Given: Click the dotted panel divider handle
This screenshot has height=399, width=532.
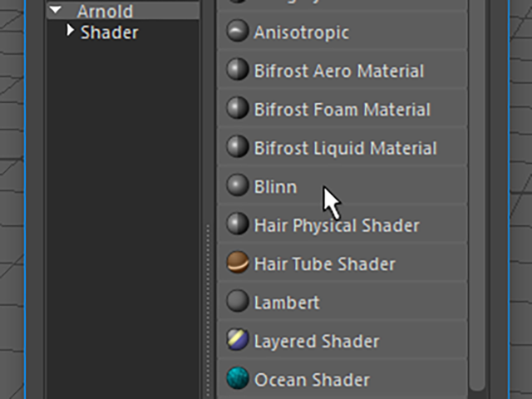Looking at the screenshot, I should point(208,310).
